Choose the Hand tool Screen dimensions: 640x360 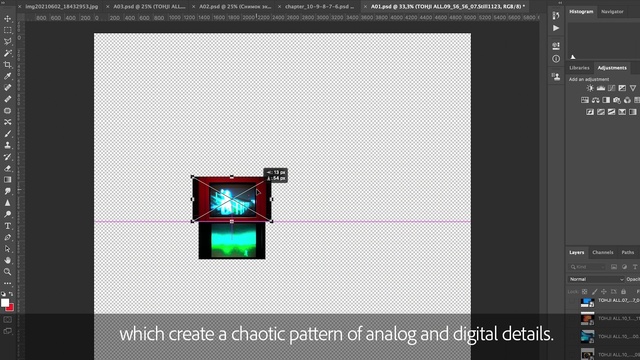(x=7, y=260)
